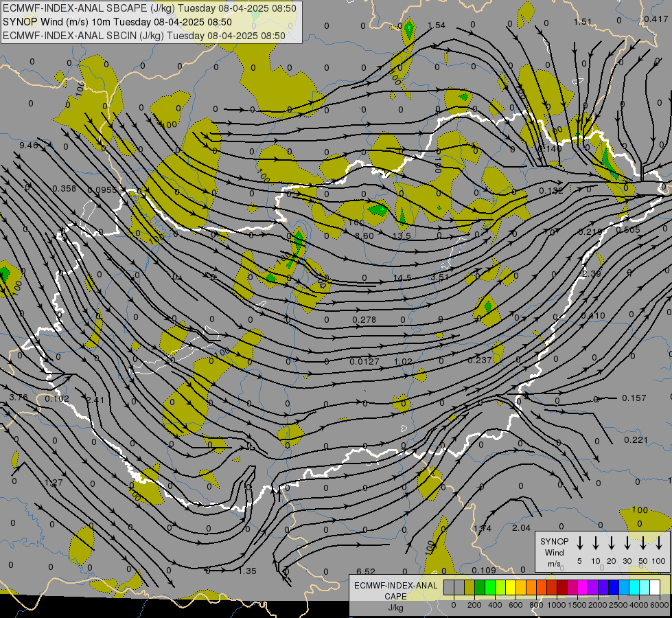This screenshot has height=618, width=672.
Task: Click the map value 1.35
Action: tap(247, 571)
